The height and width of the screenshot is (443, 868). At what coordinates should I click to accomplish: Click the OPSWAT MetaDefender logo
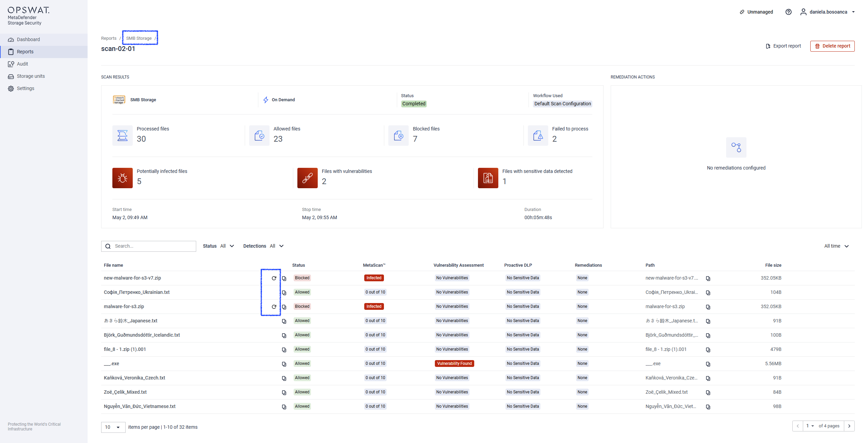(29, 16)
